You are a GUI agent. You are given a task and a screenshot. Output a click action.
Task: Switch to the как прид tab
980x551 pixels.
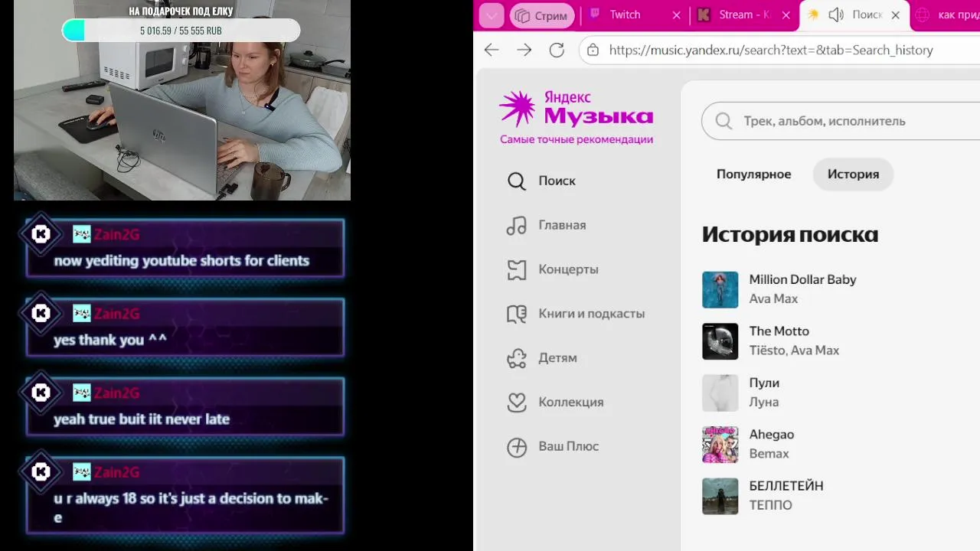click(946, 15)
